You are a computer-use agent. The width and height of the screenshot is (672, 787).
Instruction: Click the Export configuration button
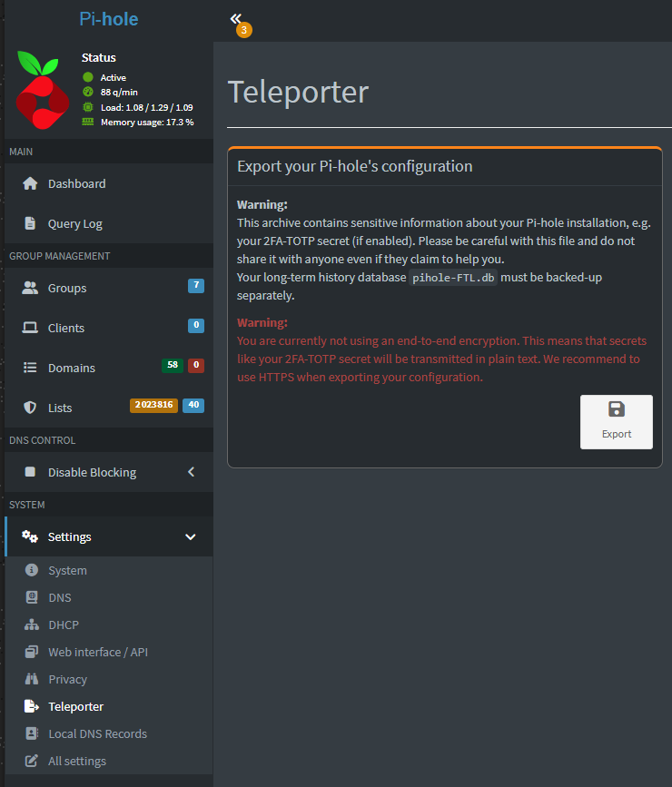tap(616, 422)
